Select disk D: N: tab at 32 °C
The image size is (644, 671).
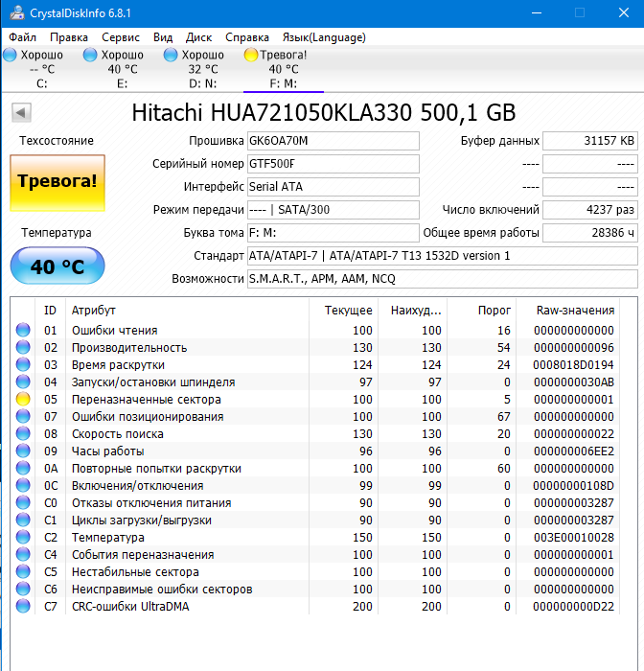coord(202,69)
